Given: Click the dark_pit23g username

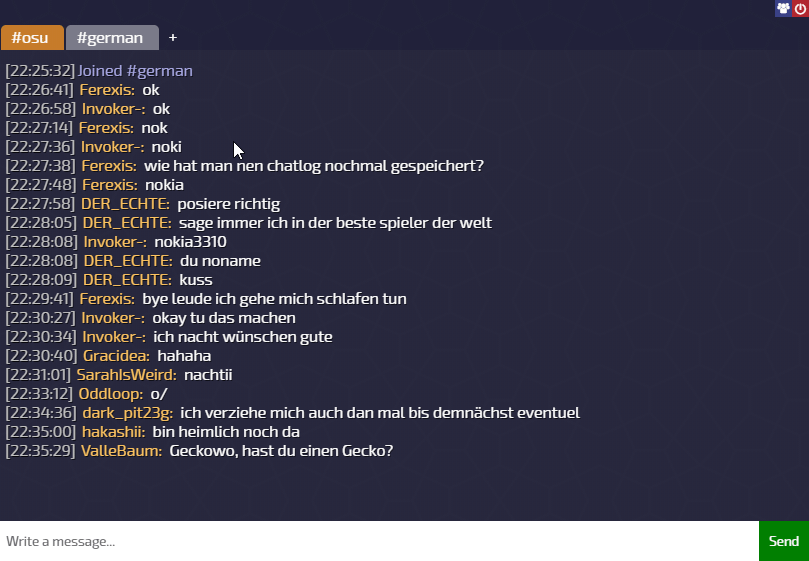Looking at the screenshot, I should pyautogui.click(x=127, y=413).
